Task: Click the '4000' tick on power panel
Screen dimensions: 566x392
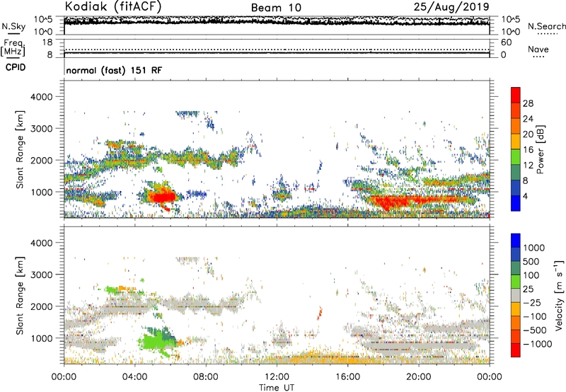Action: (41, 97)
